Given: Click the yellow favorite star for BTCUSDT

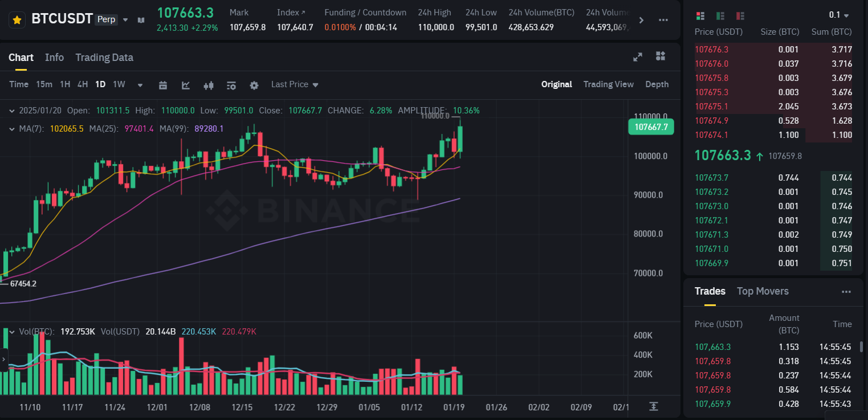Looking at the screenshot, I should tap(17, 20).
